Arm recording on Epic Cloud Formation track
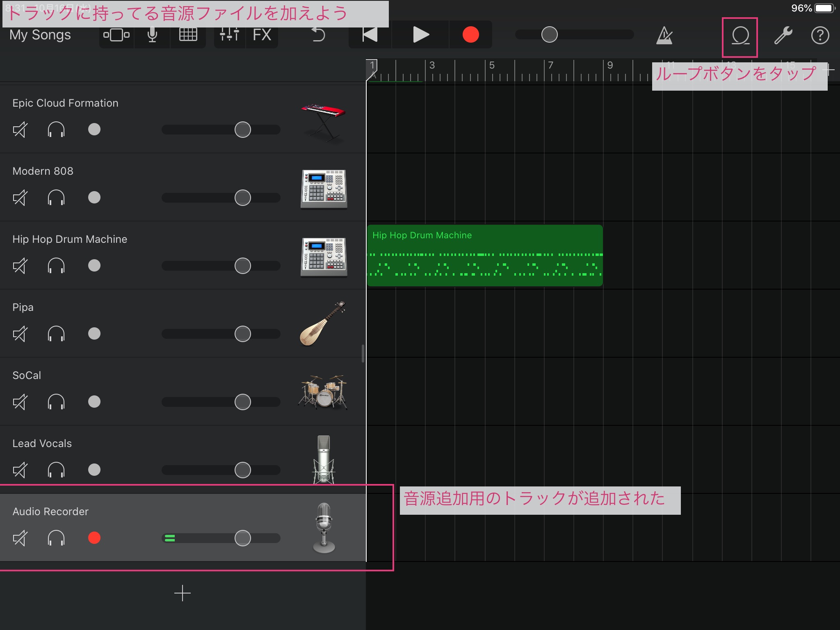 click(x=94, y=130)
